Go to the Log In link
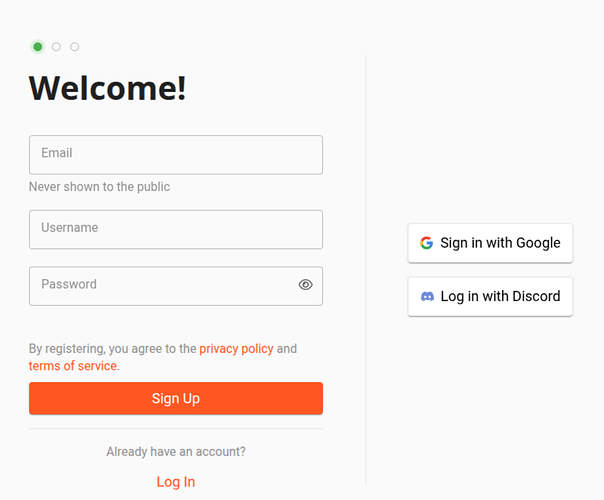Image resolution: width=604 pixels, height=500 pixels. coord(176,482)
